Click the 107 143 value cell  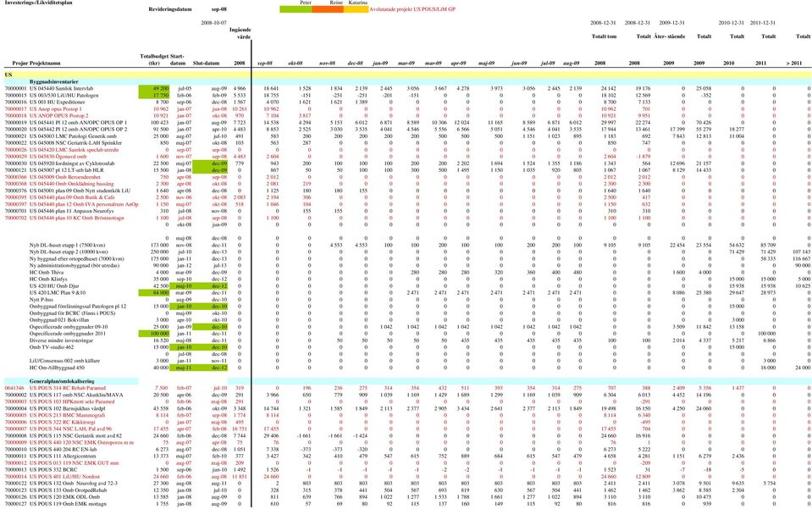click(802, 252)
